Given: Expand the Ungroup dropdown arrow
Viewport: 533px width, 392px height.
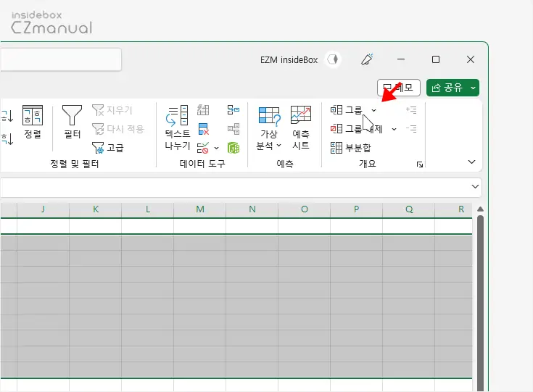Looking at the screenshot, I should click(x=394, y=129).
